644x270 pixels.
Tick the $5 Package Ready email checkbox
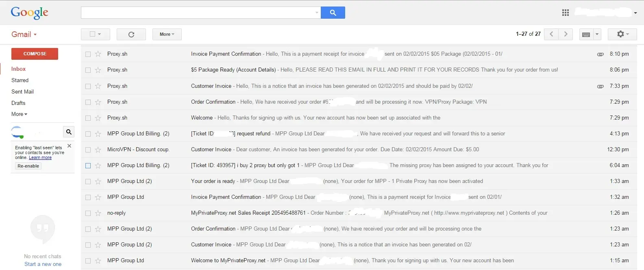pos(88,70)
